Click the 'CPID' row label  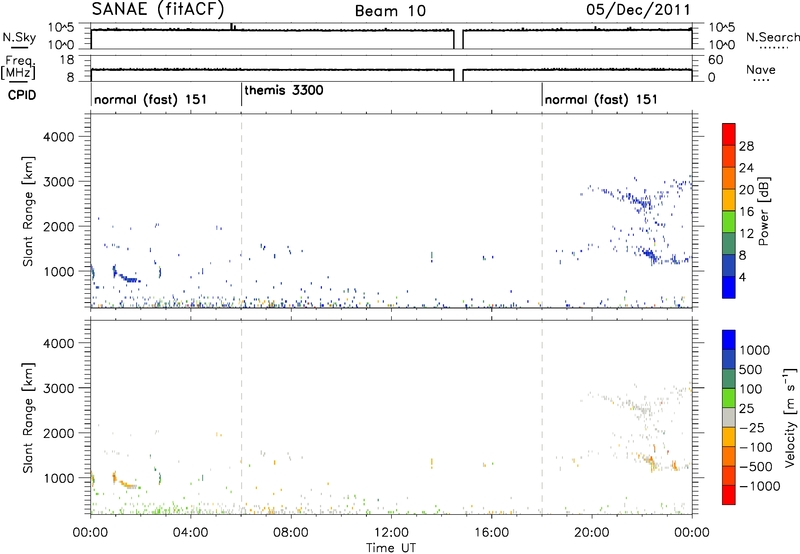[22, 95]
